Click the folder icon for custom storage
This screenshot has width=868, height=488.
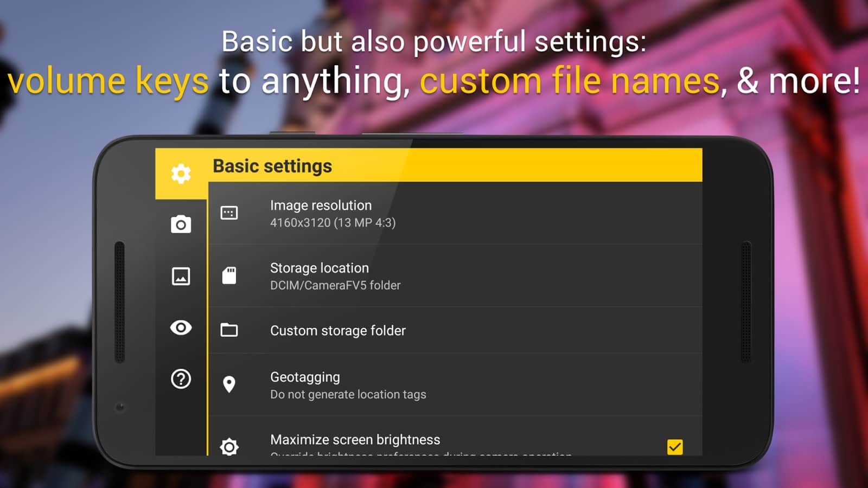pos(229,330)
